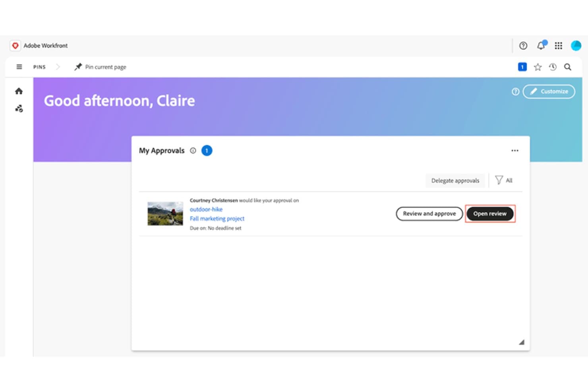Click Open review button
This screenshot has width=588, height=392.
point(489,214)
